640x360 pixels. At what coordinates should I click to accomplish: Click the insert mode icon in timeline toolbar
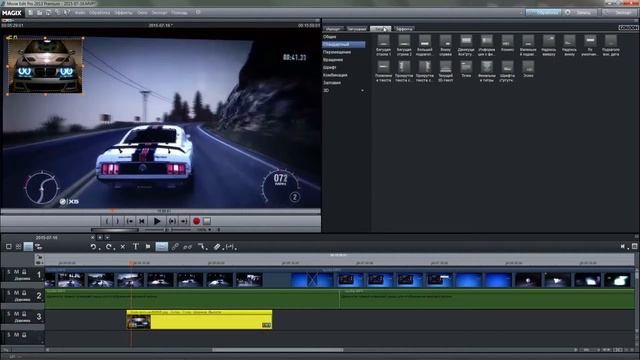[x=230, y=247]
